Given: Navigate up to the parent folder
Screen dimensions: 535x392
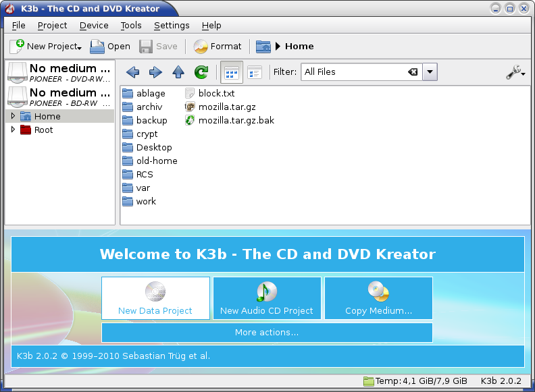Looking at the screenshot, I should coord(178,72).
